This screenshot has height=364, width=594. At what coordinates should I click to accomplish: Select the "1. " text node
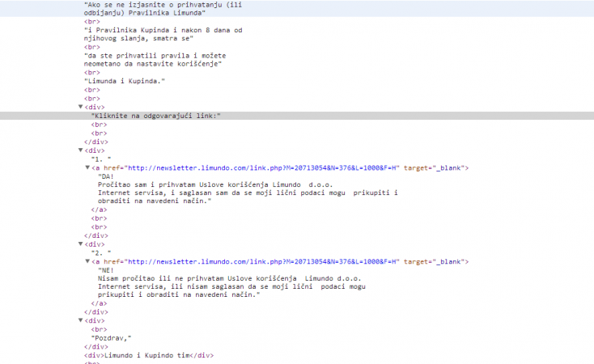[x=101, y=159]
